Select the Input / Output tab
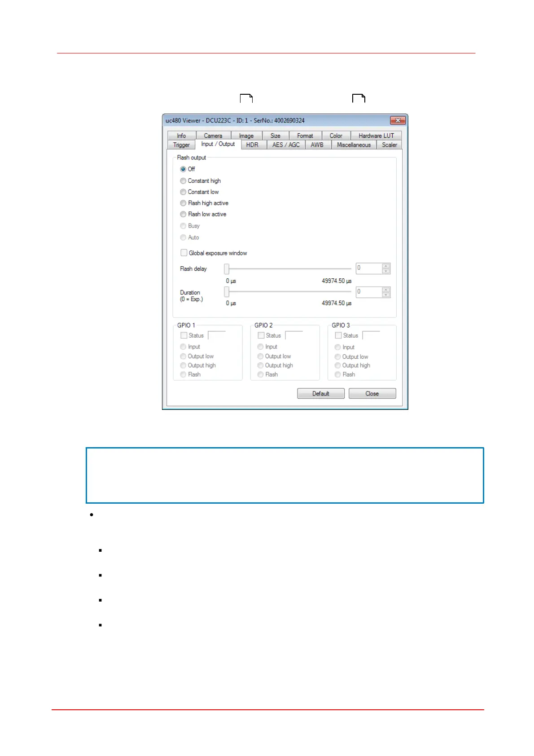 pos(218,144)
